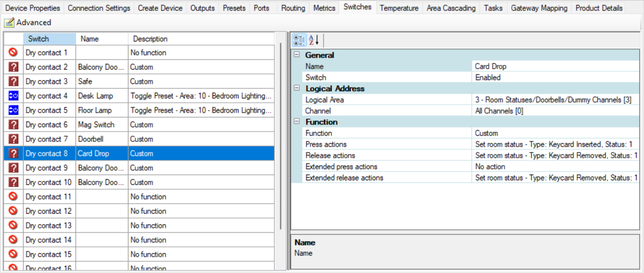Click the toggle preset icon for Dry contact 4
Image resolution: width=644 pixels, height=273 pixels.
click(x=14, y=96)
